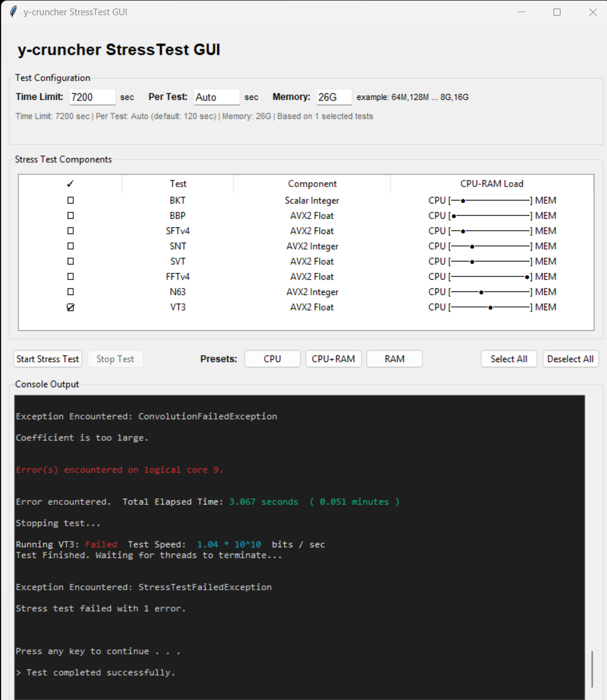Viewport: 607px width, 700px height.
Task: Click the BKT CPU-RAM load indicator
Action: tap(492, 201)
